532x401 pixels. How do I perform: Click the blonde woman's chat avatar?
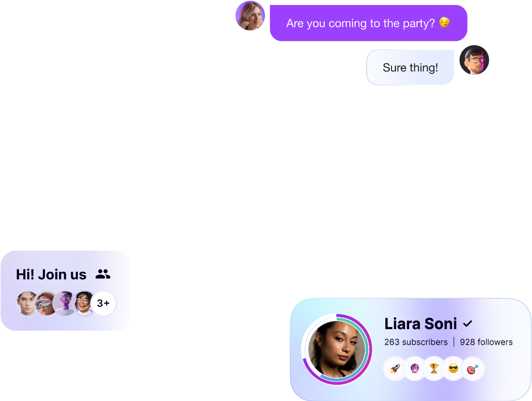click(x=250, y=16)
